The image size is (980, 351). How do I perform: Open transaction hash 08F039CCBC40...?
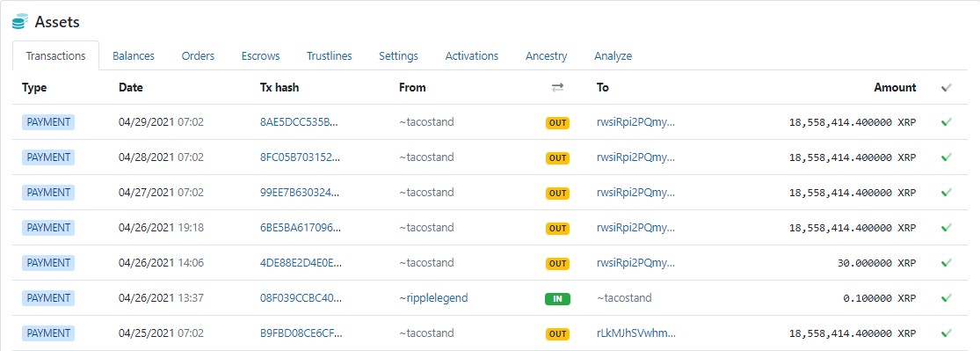click(301, 298)
